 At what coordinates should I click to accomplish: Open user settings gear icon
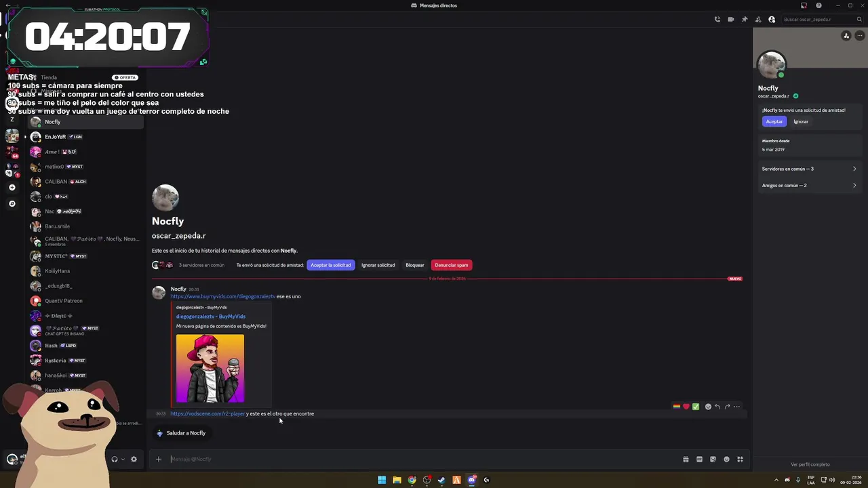134,459
